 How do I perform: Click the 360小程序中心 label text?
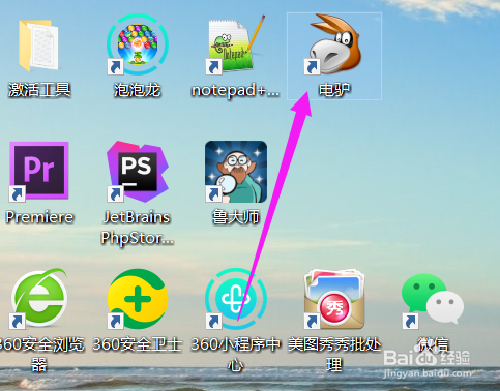[x=236, y=355]
